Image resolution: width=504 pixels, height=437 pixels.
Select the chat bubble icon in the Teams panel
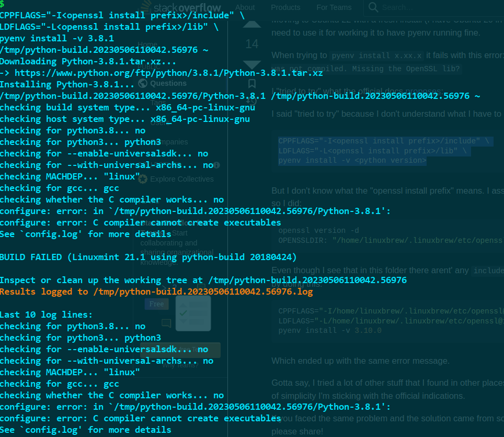[167, 322]
